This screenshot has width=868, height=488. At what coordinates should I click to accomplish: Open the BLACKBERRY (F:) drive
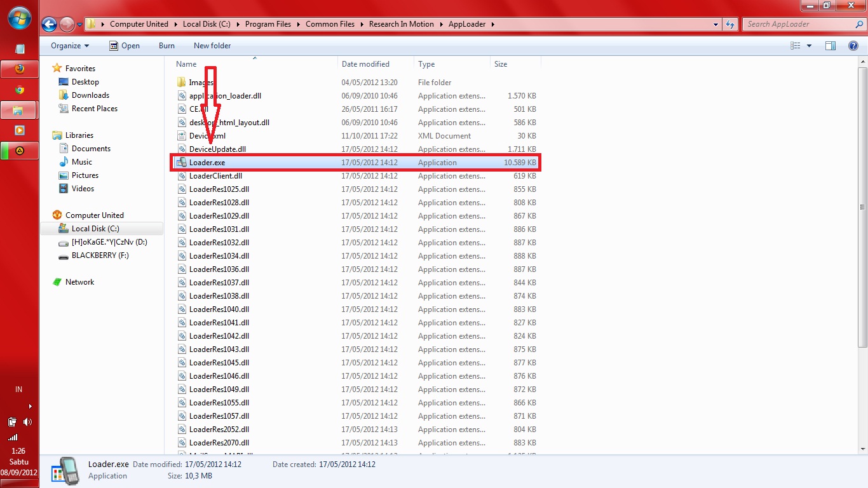click(x=100, y=255)
